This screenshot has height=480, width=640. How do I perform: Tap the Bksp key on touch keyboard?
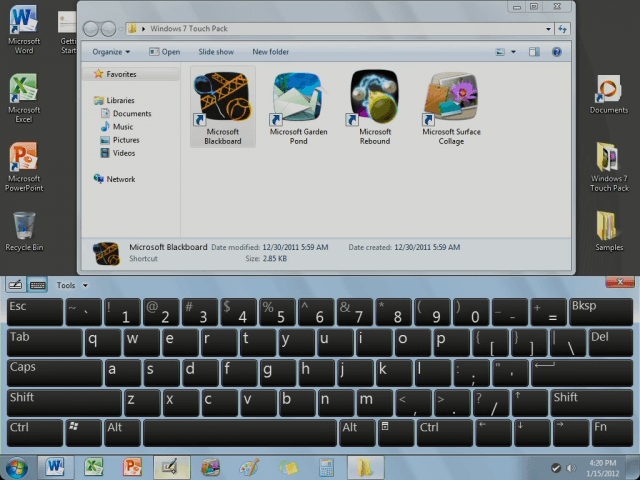(x=600, y=312)
